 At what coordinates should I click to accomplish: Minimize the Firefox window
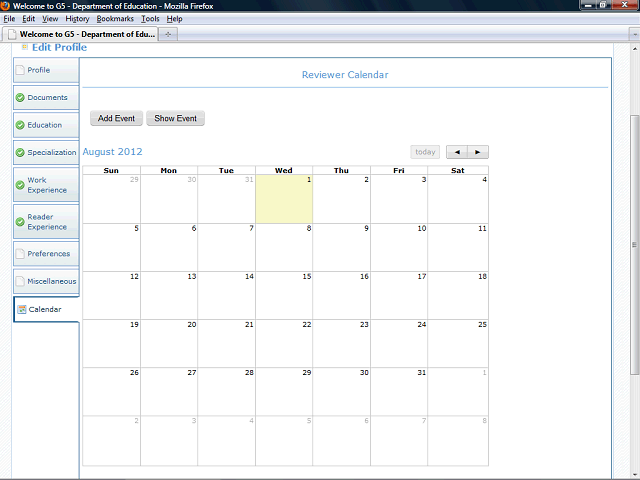click(588, 5)
